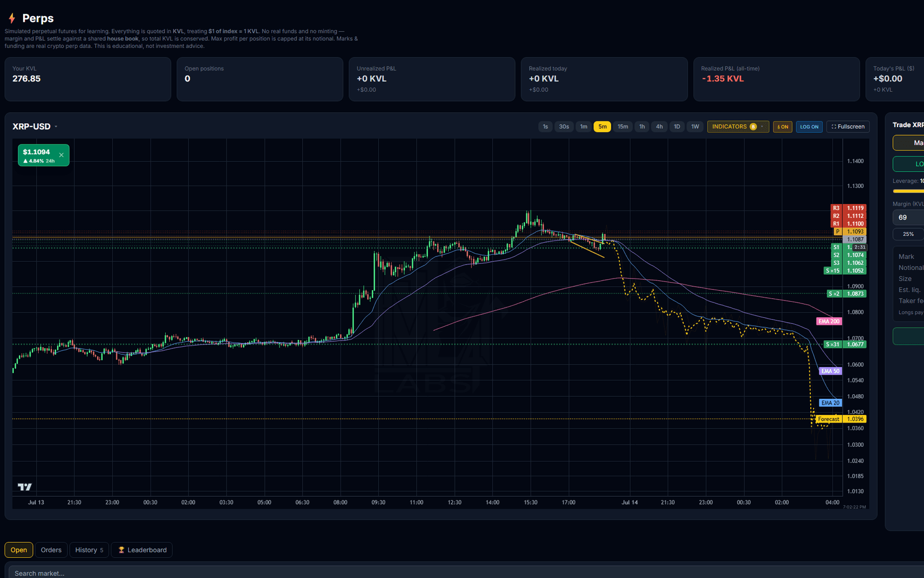Click the S2 1.1074 support label
Viewport: 924px width, 578px height.
pyautogui.click(x=848, y=255)
